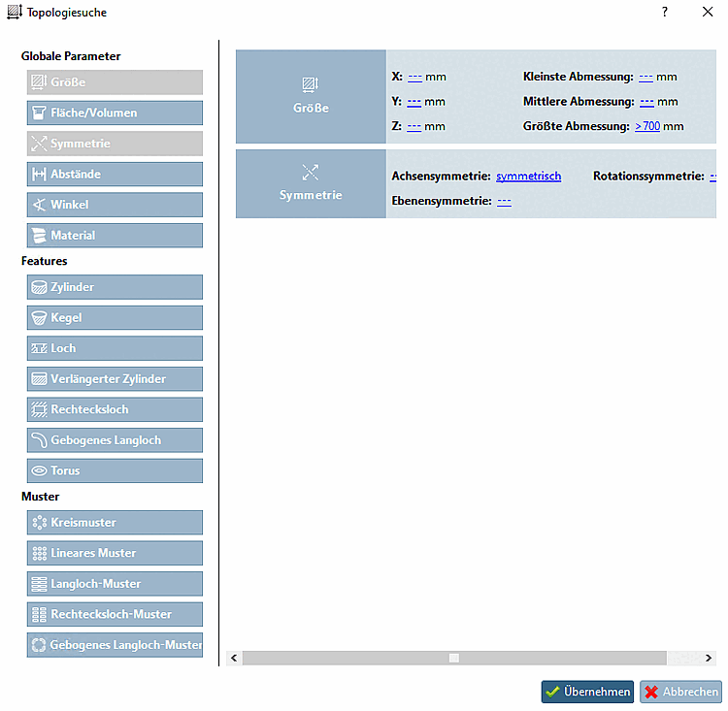This screenshot has width=728, height=711.
Task: Click the Langloch-Muster icon
Action: (39, 584)
